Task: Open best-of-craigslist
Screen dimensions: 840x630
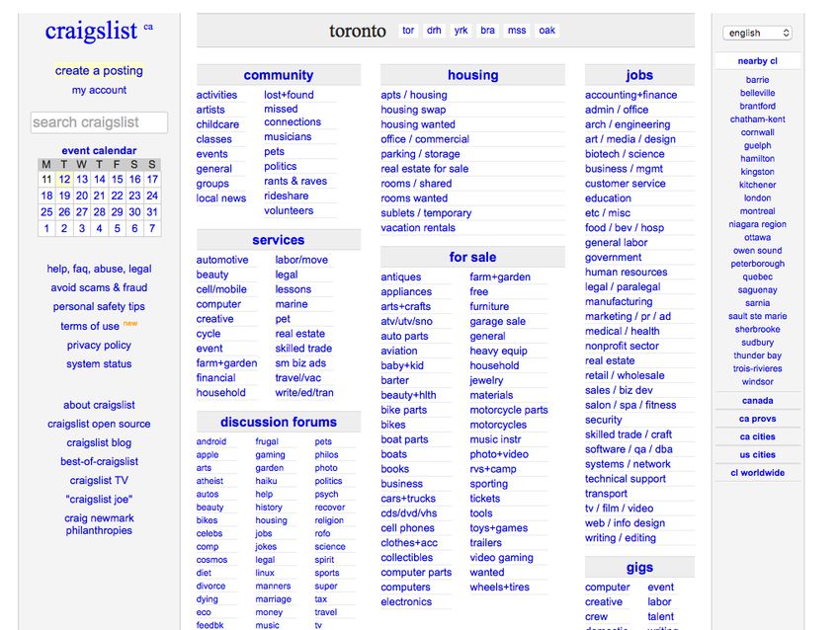Action: [x=99, y=461]
